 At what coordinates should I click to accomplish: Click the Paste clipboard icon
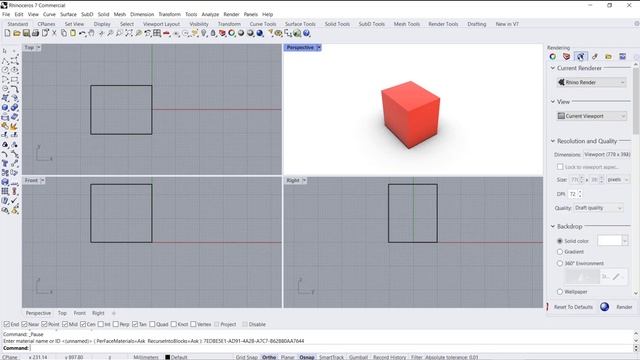pos(73,33)
